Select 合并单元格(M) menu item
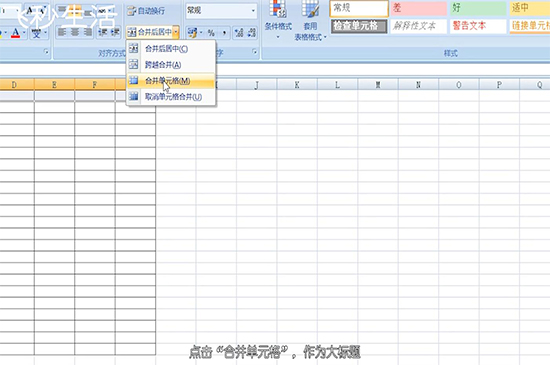This screenshot has height=365, width=550. pos(171,81)
